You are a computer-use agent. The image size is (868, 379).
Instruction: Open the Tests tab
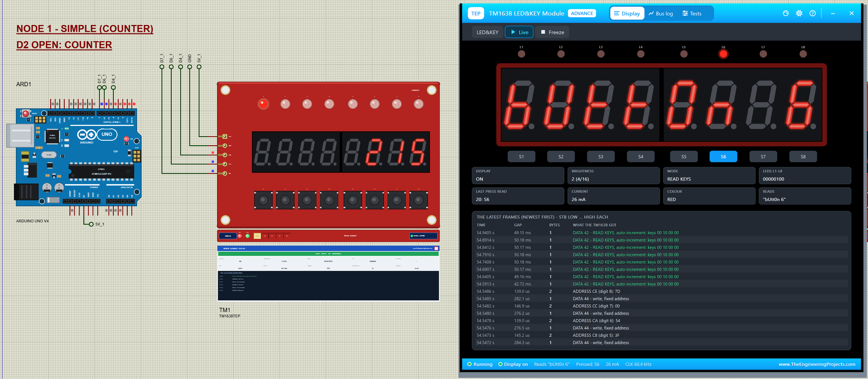coord(692,14)
